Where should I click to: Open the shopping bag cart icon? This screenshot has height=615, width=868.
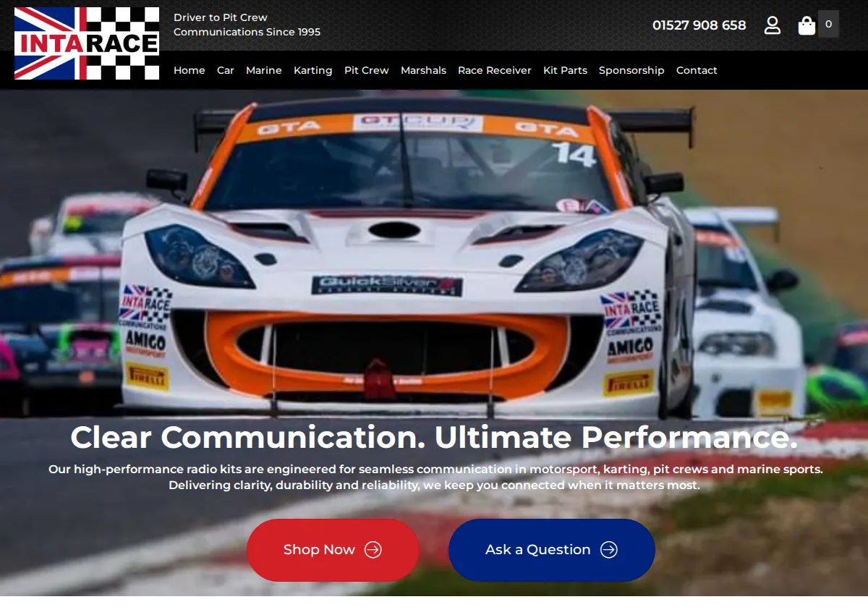(x=807, y=25)
